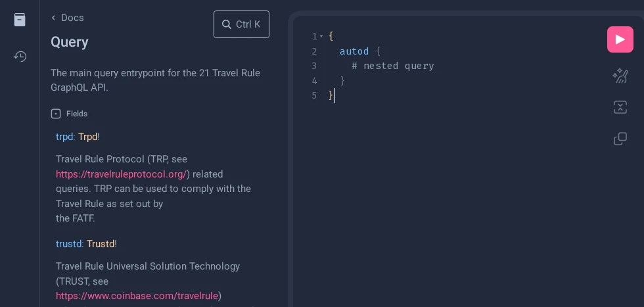
Task: Place cursor on the autod field in editor
Action: pyautogui.click(x=354, y=51)
